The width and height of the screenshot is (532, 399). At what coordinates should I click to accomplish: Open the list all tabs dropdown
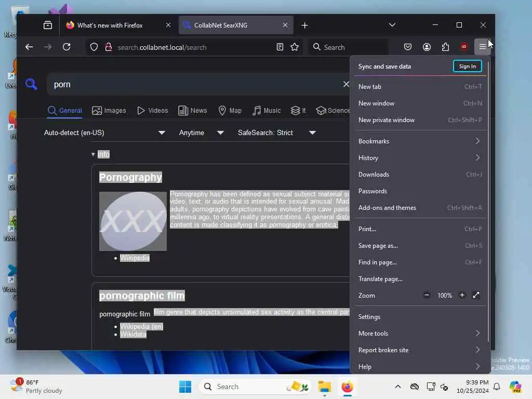392,25
